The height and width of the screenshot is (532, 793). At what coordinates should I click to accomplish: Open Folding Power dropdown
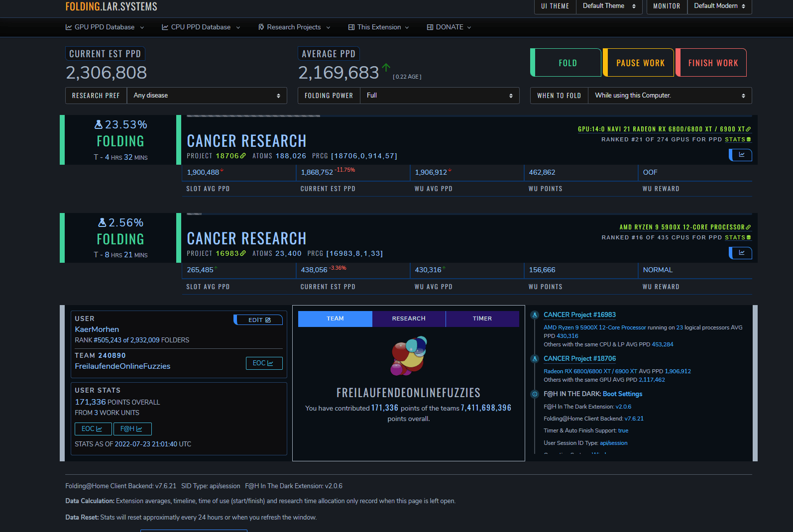click(x=439, y=96)
